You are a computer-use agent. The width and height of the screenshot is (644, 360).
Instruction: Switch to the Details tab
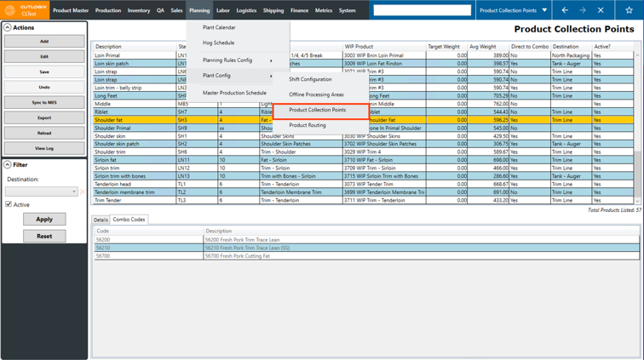click(101, 220)
